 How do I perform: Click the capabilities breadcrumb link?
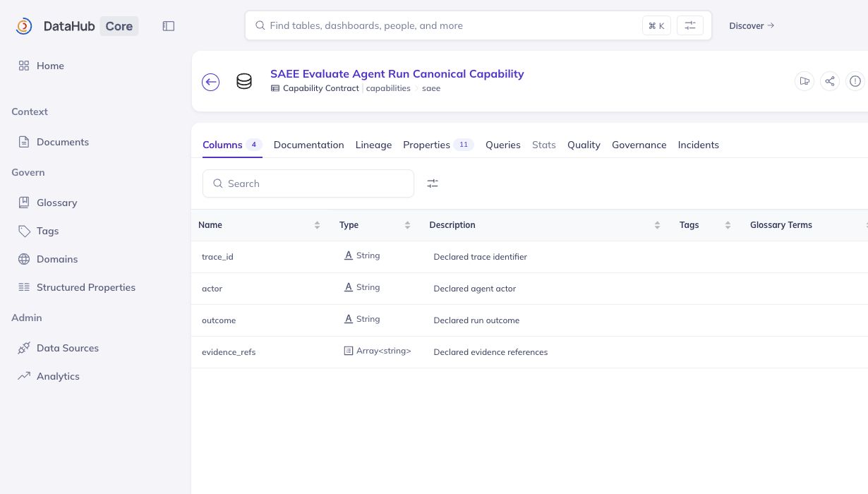pos(388,88)
